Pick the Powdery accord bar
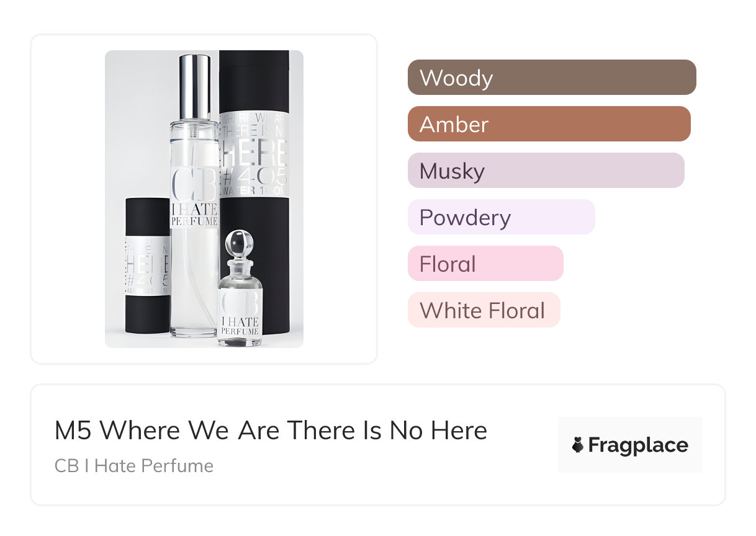Screen dimensions: 756x536 tap(501, 217)
